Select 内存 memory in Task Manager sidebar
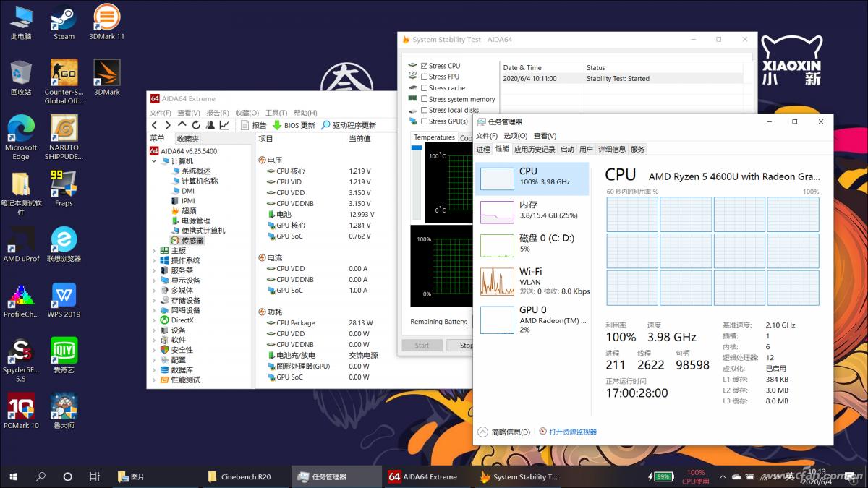 532,210
